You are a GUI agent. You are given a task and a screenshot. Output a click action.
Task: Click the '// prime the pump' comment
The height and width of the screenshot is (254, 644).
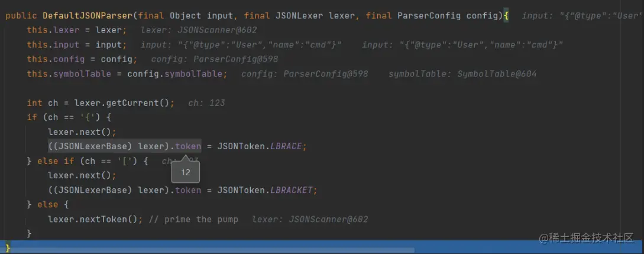click(193, 220)
